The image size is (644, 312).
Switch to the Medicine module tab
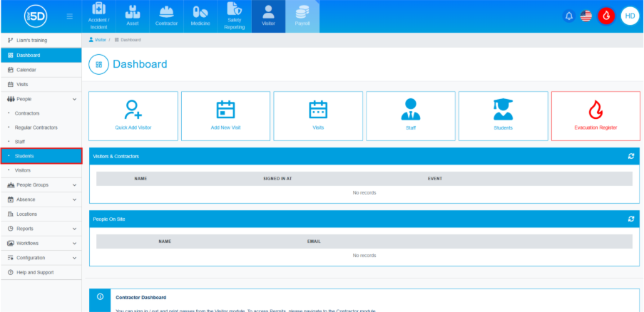coord(200,16)
